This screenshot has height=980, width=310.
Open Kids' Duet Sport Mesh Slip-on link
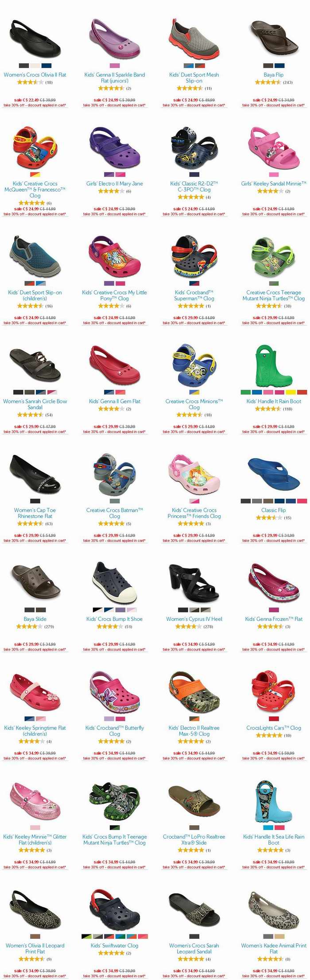[x=194, y=78]
